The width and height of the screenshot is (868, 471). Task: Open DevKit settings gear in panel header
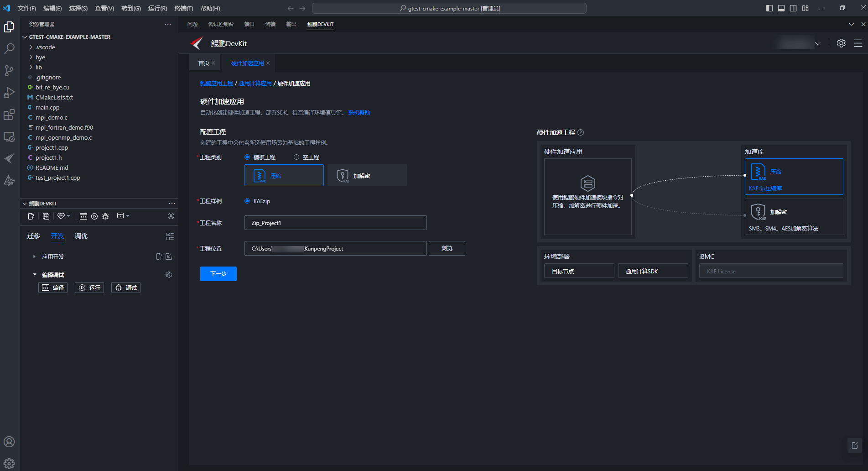click(841, 43)
